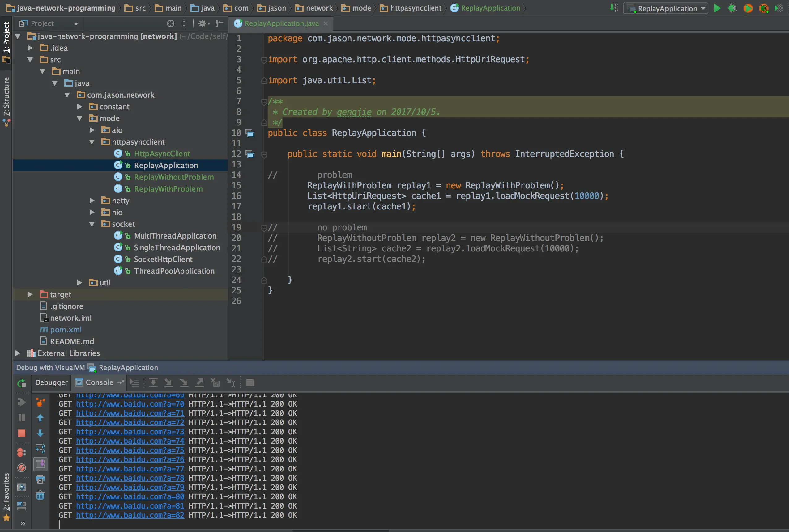
Task: Switch to the Debugger tab
Action: [51, 382]
